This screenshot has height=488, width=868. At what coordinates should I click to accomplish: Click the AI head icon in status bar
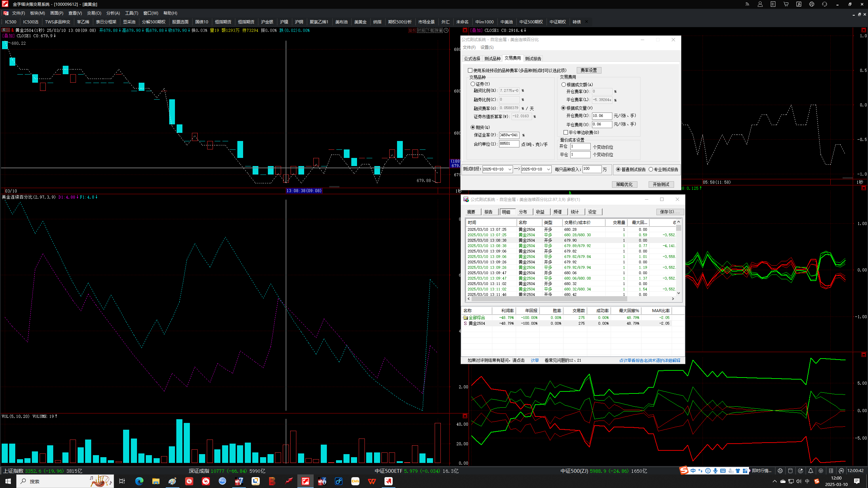pos(841,471)
